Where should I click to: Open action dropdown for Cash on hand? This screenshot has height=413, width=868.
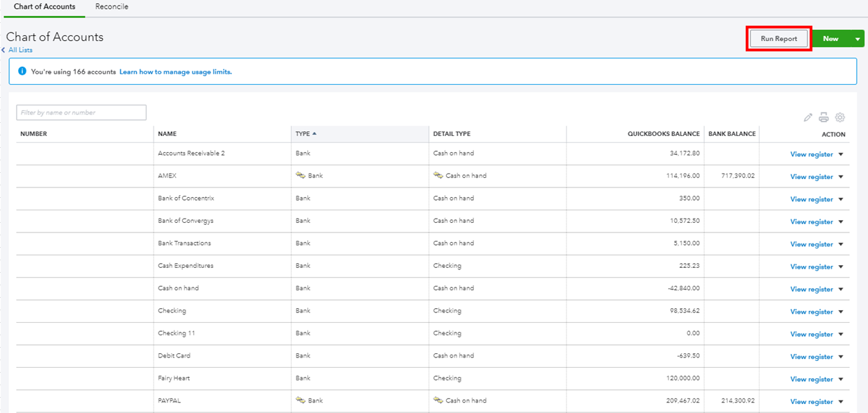(841, 289)
